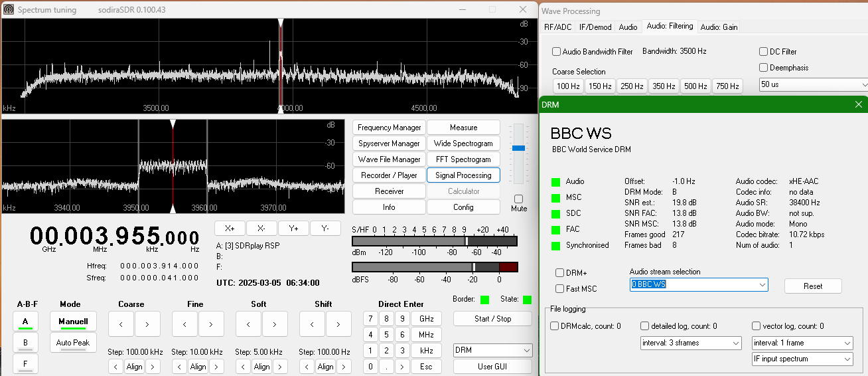Click the dBFS level meter bar
868x376 pixels.
[x=435, y=266]
